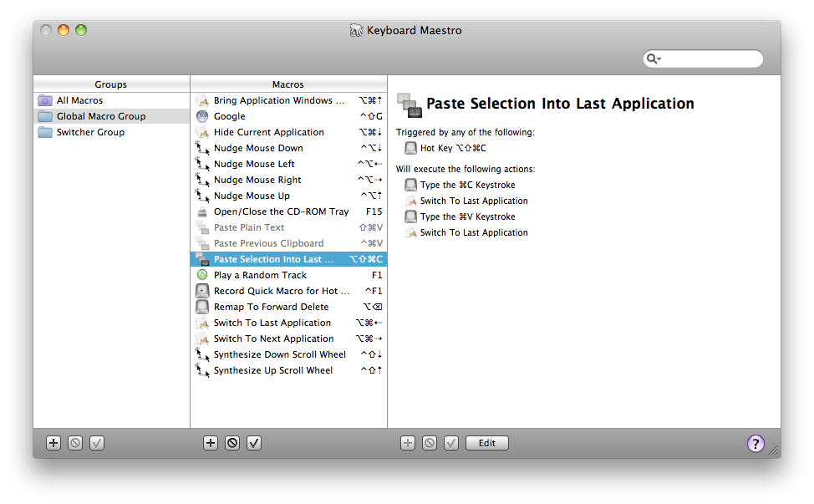Toggle group enabled with Groups pane checkmark button
The width and height of the screenshot is (814, 504).
[x=97, y=443]
